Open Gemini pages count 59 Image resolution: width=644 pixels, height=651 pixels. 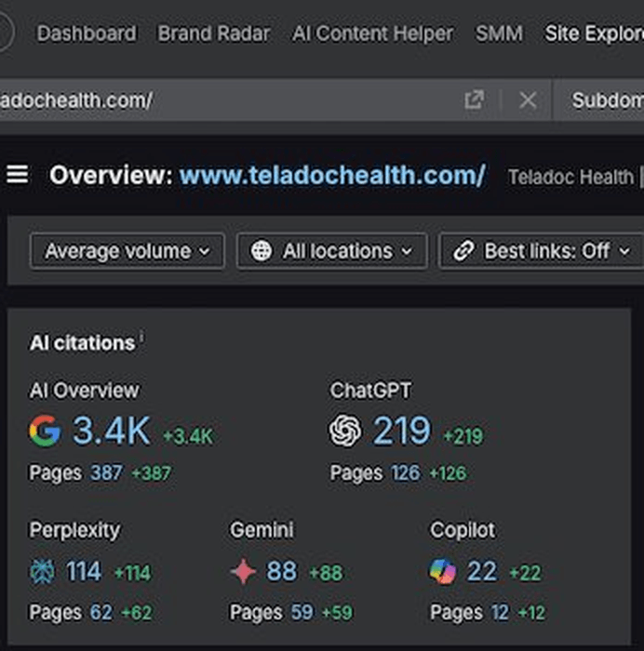(302, 613)
